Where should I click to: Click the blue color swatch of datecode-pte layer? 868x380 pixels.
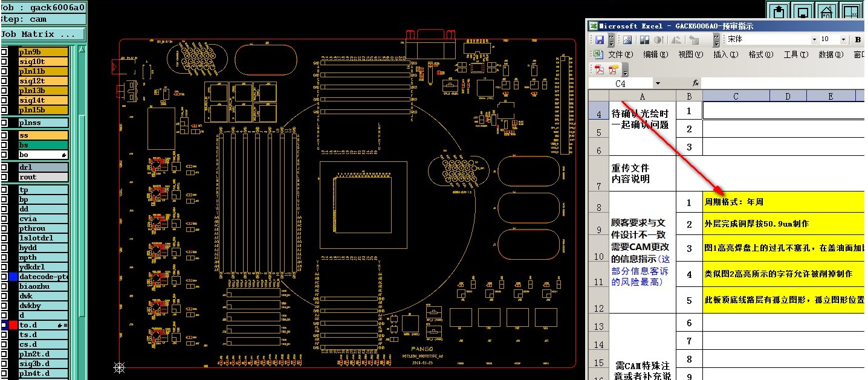pos(13,277)
